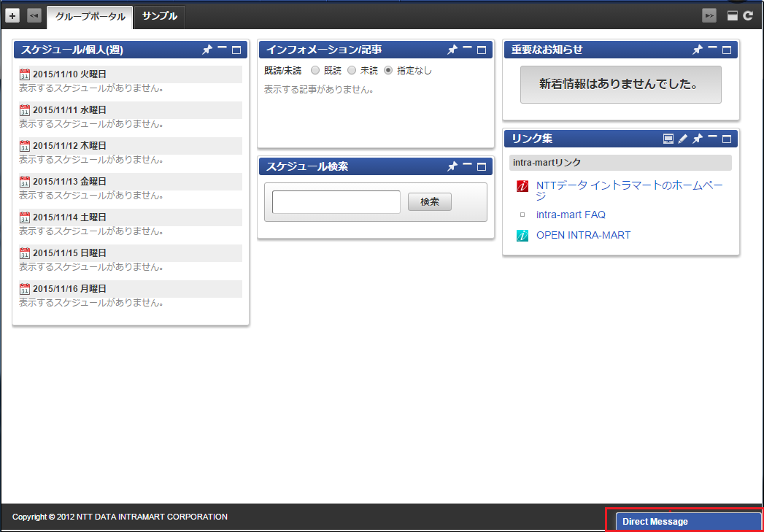Maximize the 重要なお知らせ portlet with square icon
The width and height of the screenshot is (764, 532).
tap(726, 50)
